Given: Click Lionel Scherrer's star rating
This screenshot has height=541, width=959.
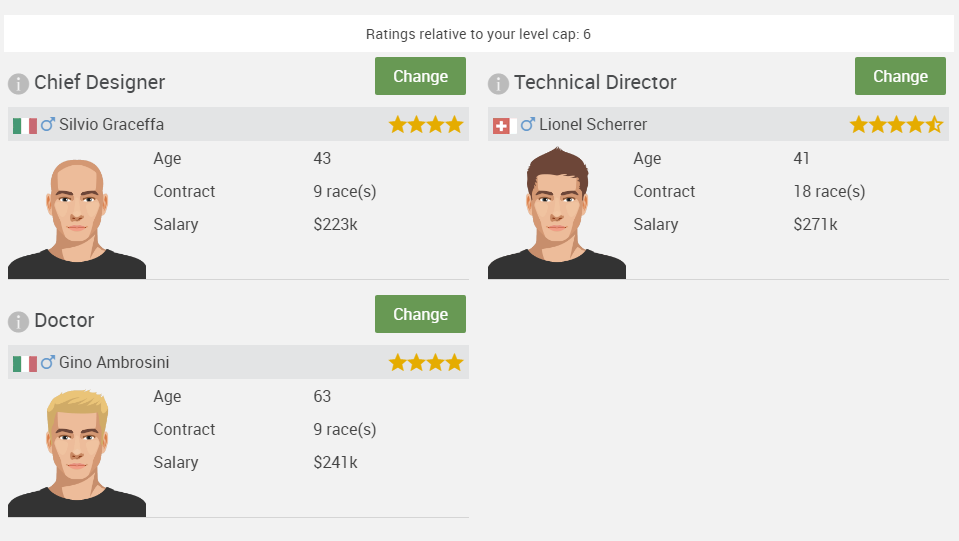Looking at the screenshot, I should point(896,125).
